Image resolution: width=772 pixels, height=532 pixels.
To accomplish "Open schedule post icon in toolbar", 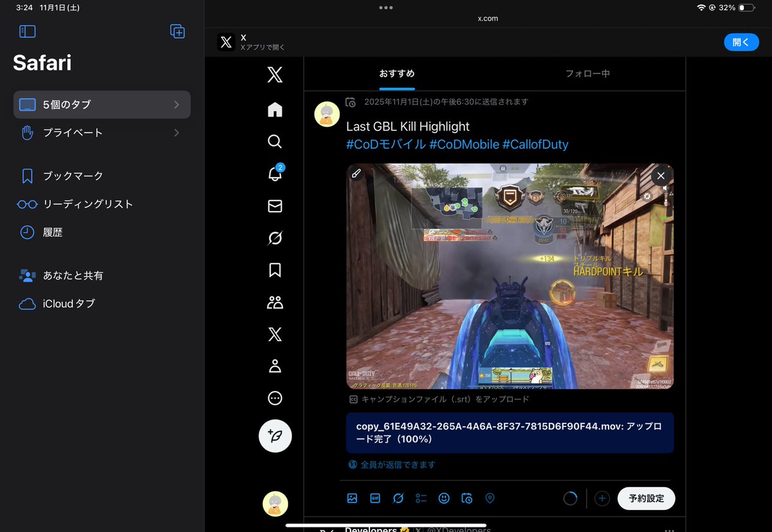I will click(467, 498).
